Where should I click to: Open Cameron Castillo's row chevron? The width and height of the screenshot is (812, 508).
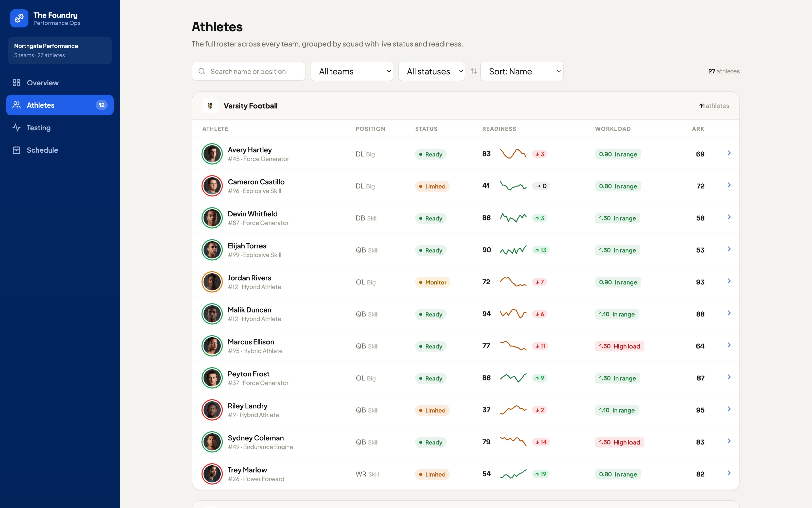(729, 185)
